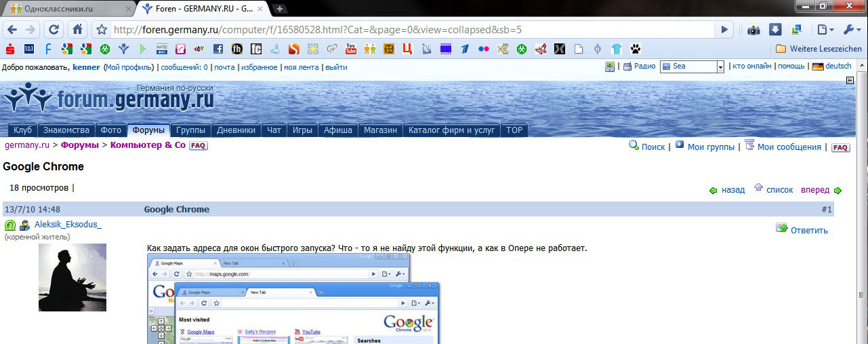Bookmark this page with the star icon

(x=102, y=30)
